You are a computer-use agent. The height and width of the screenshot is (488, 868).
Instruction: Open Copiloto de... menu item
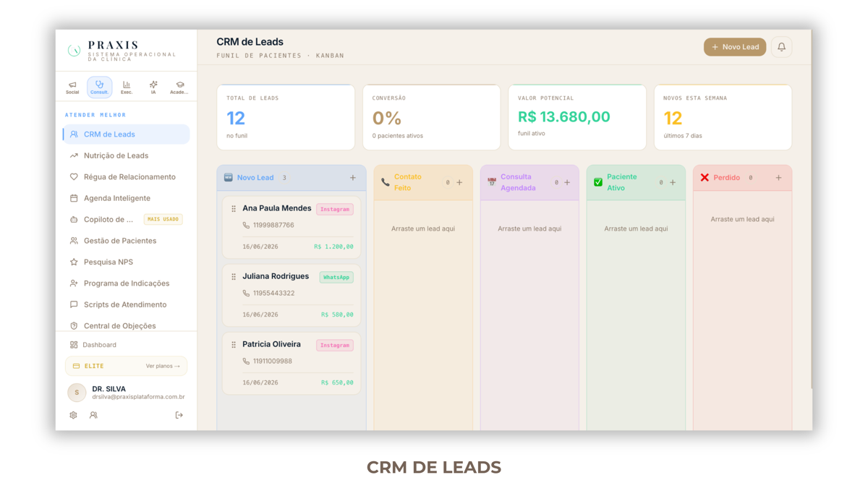click(127, 219)
